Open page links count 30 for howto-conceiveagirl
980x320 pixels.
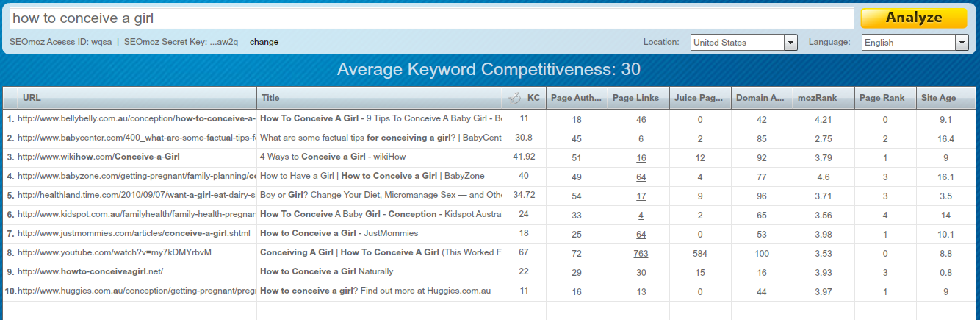coord(641,272)
